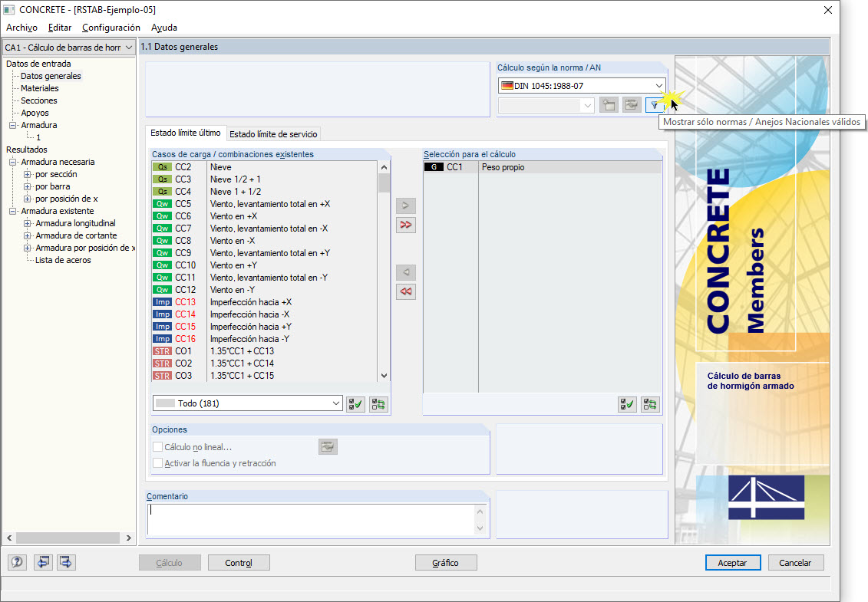Go to previous module window
The image size is (868, 602).
43,562
